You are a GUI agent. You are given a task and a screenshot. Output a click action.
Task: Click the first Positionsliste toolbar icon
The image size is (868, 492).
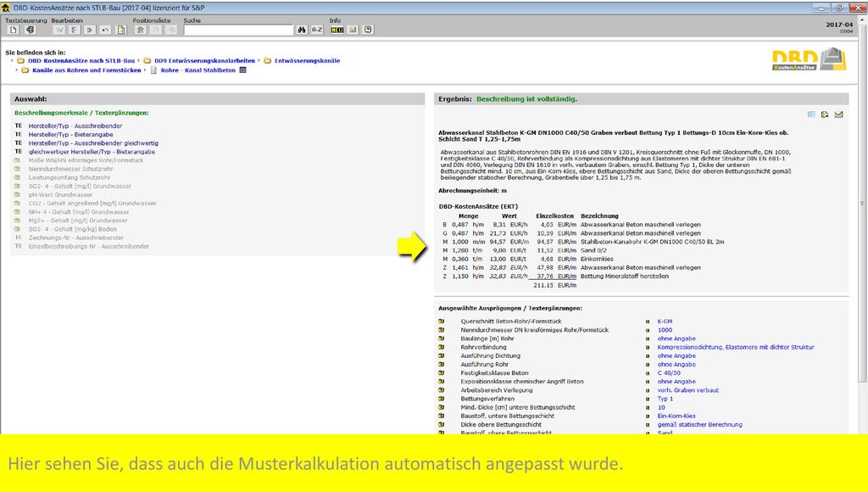(x=141, y=30)
